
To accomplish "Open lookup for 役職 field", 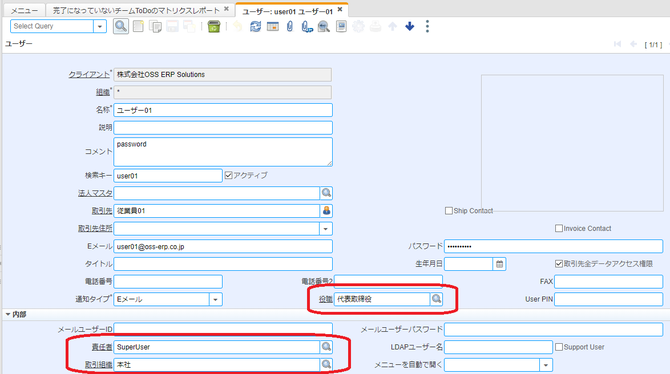I will [x=436, y=299].
